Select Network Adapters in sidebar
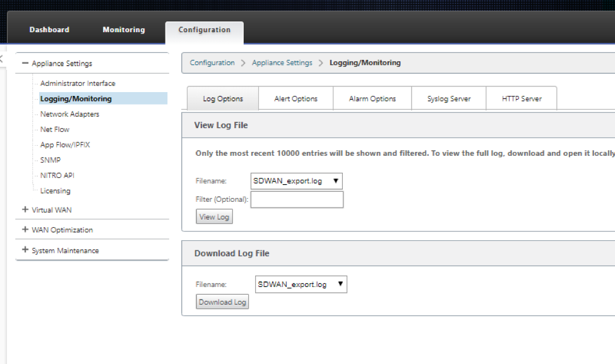 [70, 114]
